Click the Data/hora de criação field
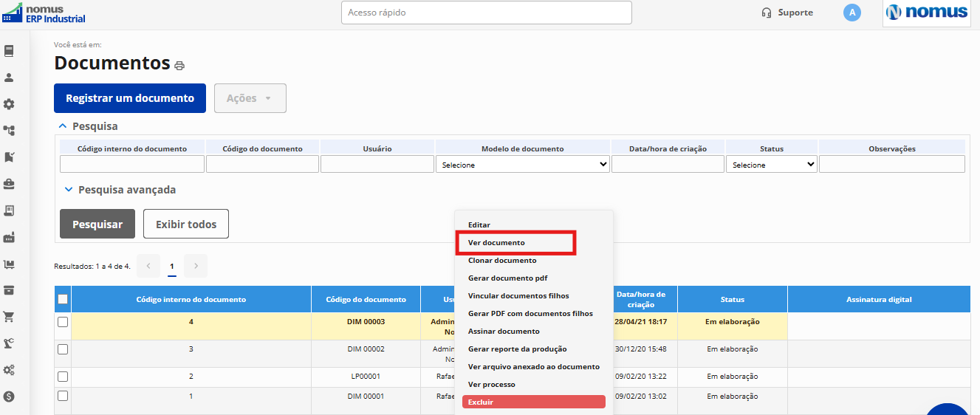980x415 pixels. pyautogui.click(x=668, y=164)
